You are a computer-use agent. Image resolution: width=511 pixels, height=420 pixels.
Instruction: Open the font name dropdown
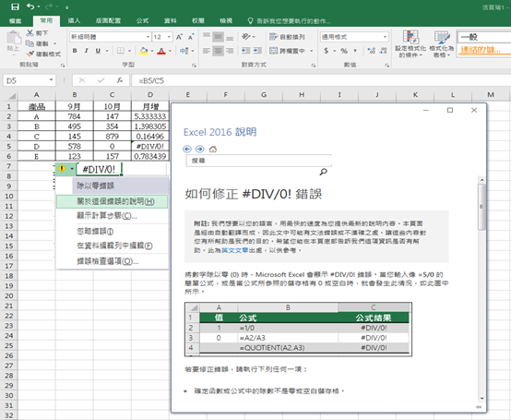tap(148, 37)
